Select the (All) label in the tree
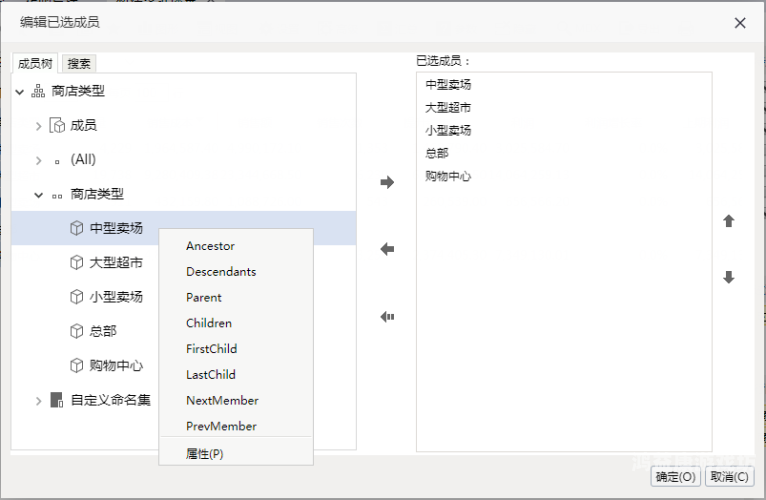The height and width of the screenshot is (500, 766). 83,159
